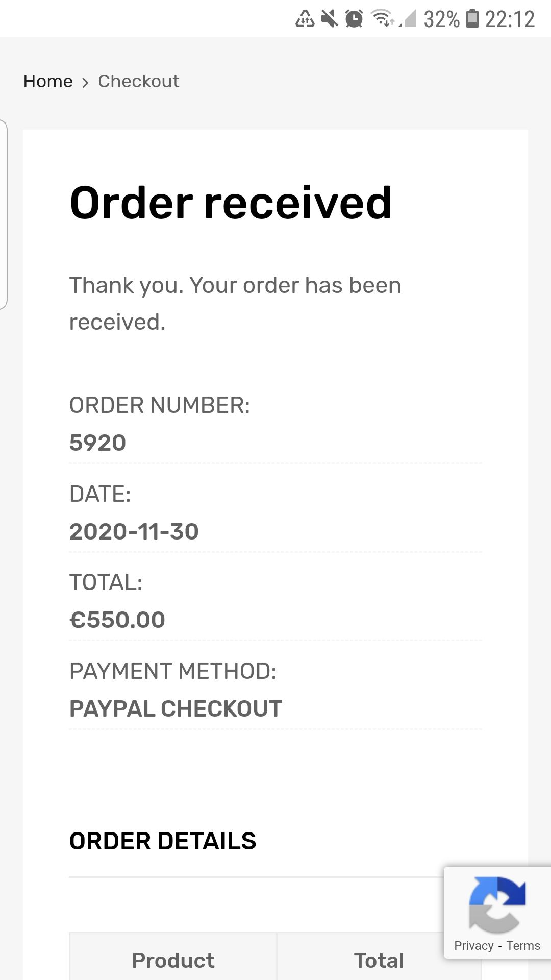Tap the order date 2020-11-30
The image size is (551, 980).
pyautogui.click(x=134, y=531)
